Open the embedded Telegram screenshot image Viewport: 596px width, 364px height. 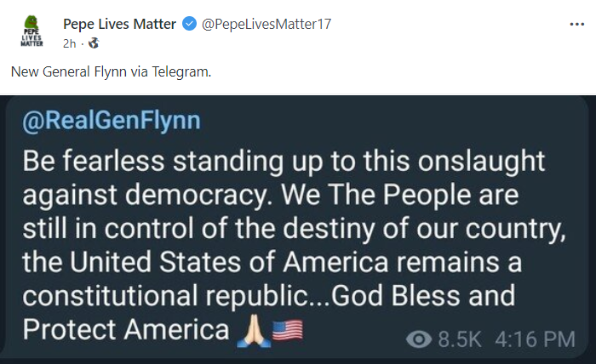click(x=298, y=230)
